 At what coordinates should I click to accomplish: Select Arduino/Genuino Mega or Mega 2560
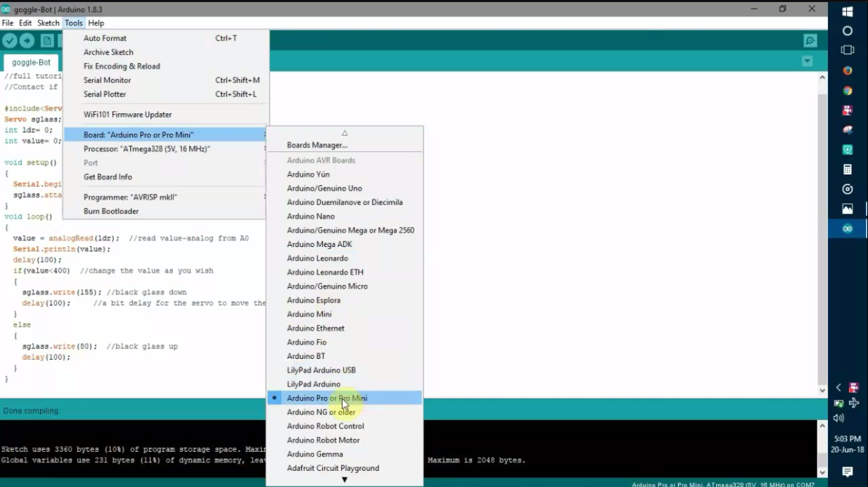pyautogui.click(x=345, y=230)
